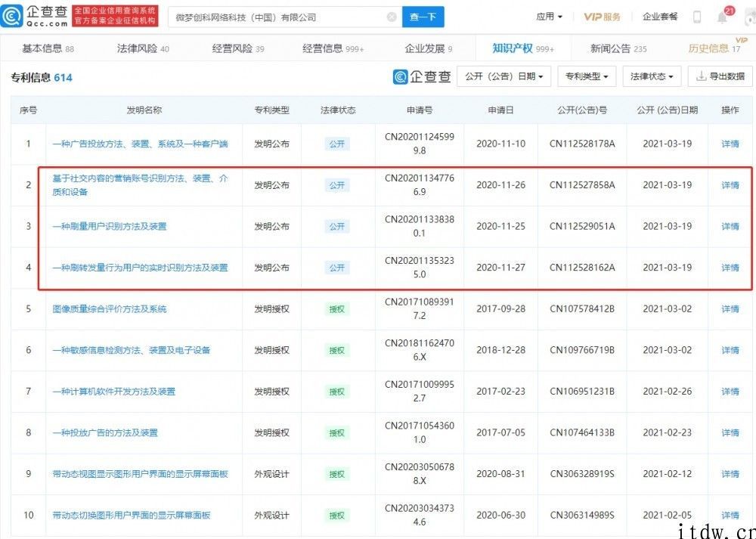Click 详情 for patent CN112529051A
This screenshot has height=539, width=756.
[730, 226]
